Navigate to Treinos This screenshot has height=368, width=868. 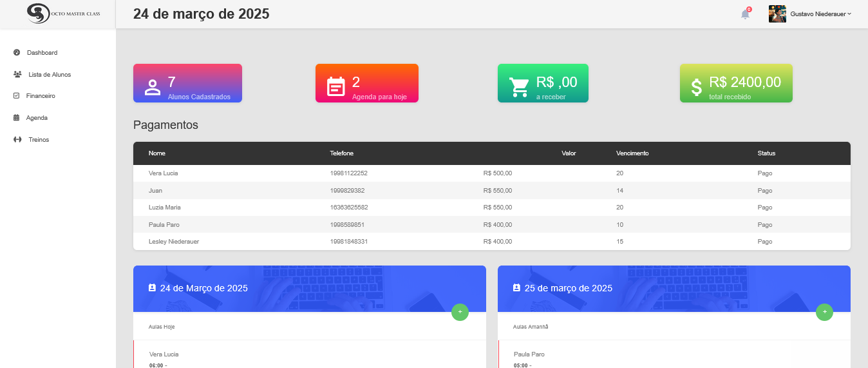pyautogui.click(x=39, y=140)
